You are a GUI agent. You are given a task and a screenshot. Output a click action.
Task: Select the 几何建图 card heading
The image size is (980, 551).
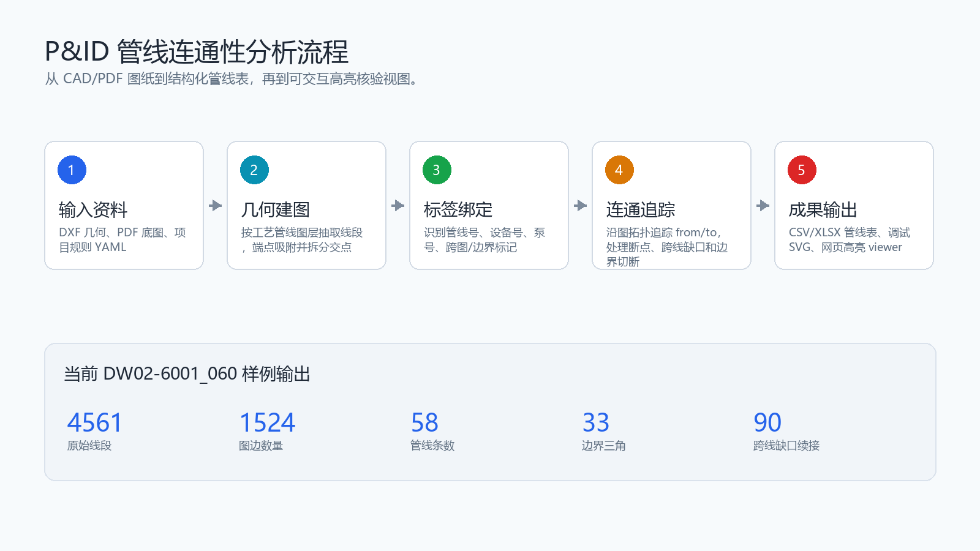pos(276,210)
